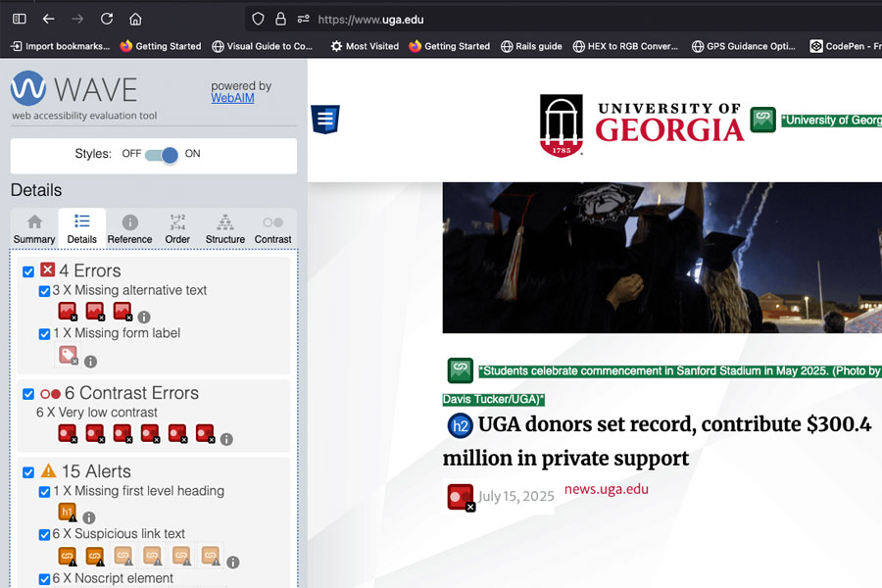Click the info icon next to Missing alternative text
Image resolution: width=882 pixels, height=588 pixels.
click(144, 317)
